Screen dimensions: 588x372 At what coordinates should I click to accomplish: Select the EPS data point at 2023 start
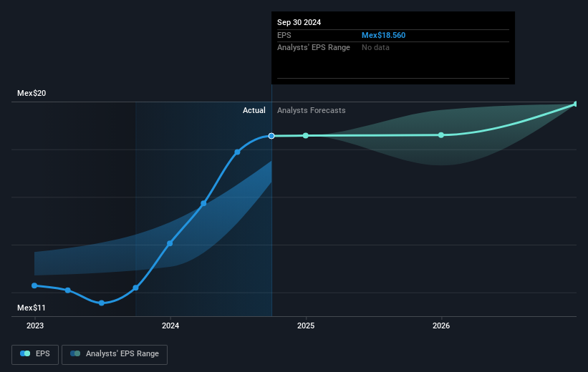pyautogui.click(x=34, y=285)
